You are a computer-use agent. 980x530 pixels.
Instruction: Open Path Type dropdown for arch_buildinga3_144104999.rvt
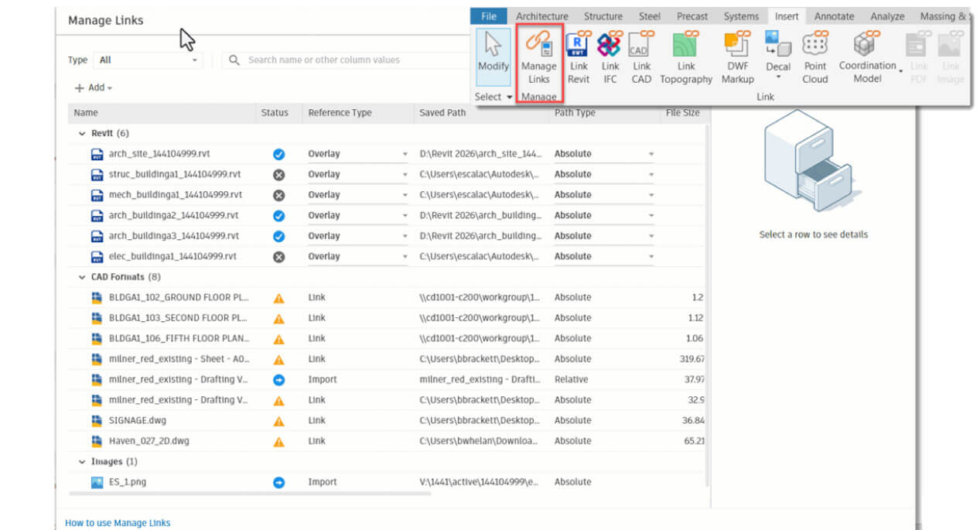[603, 236]
